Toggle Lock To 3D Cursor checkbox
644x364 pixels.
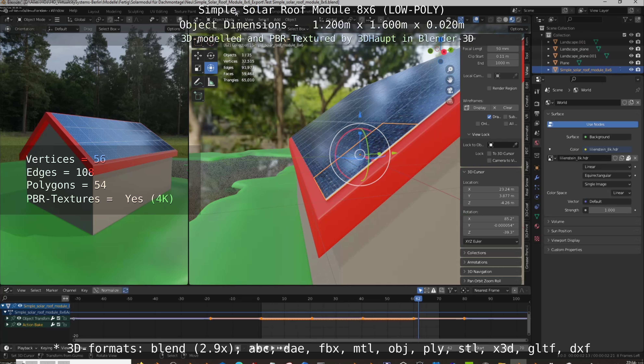point(489,154)
